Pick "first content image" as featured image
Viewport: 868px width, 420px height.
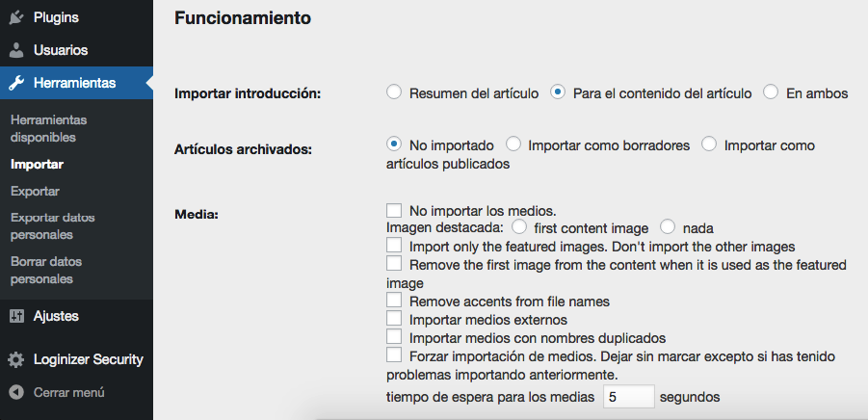coord(519,227)
